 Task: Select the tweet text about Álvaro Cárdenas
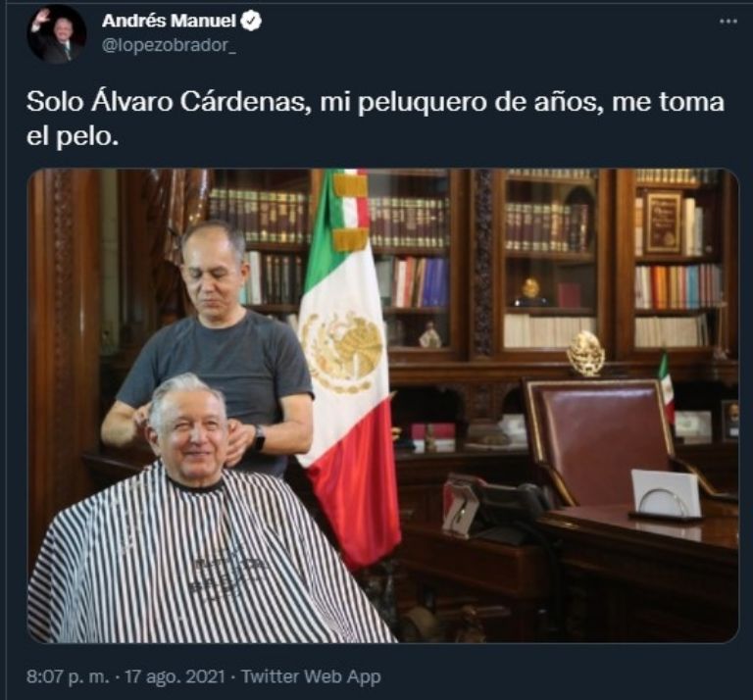coord(376,120)
